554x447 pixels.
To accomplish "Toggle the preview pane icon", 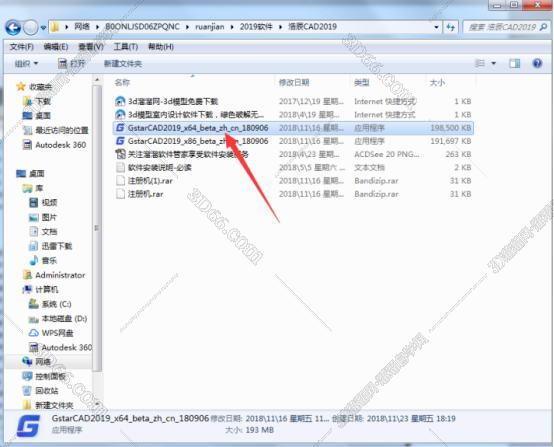I will tap(514, 64).
